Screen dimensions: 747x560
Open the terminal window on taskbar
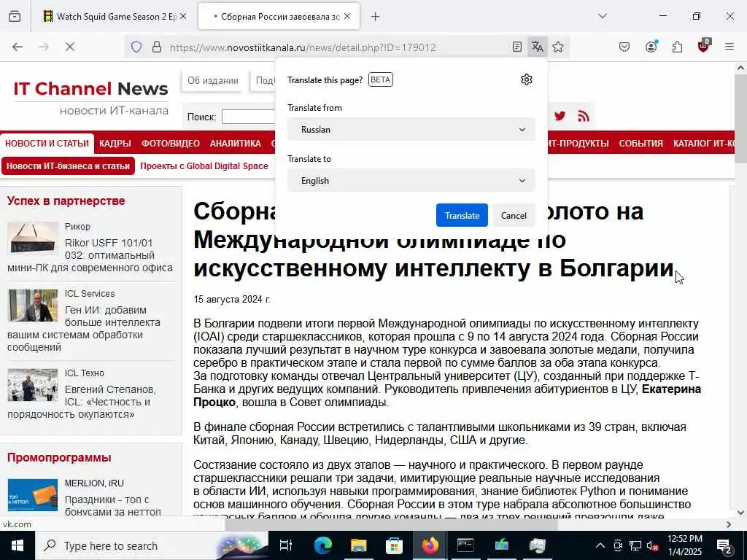[465, 545]
